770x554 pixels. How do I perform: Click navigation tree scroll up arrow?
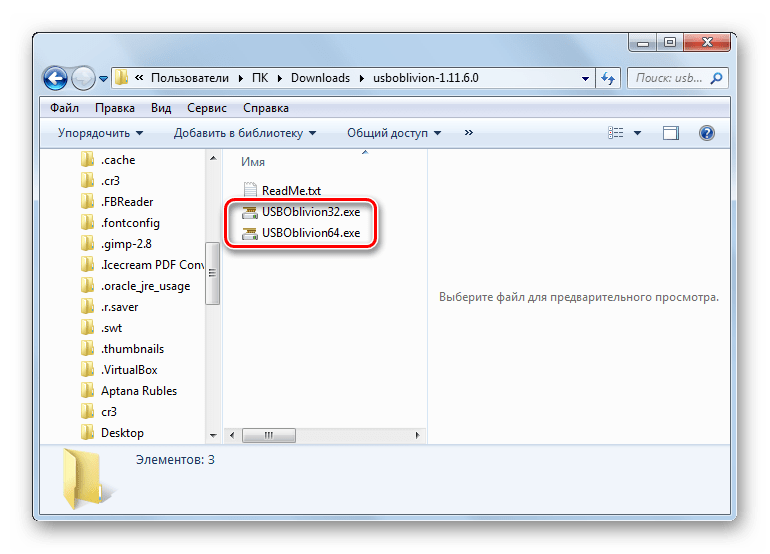tap(213, 158)
